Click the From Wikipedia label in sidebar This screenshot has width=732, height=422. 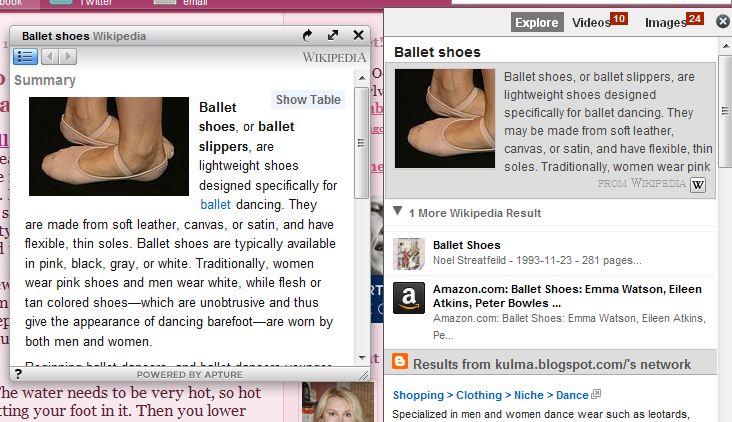click(641, 183)
